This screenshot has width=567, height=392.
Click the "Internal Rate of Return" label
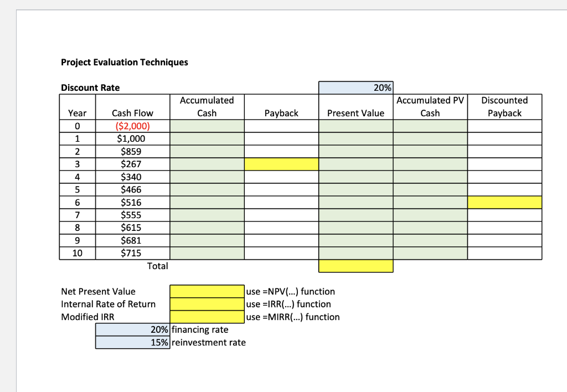(x=109, y=304)
